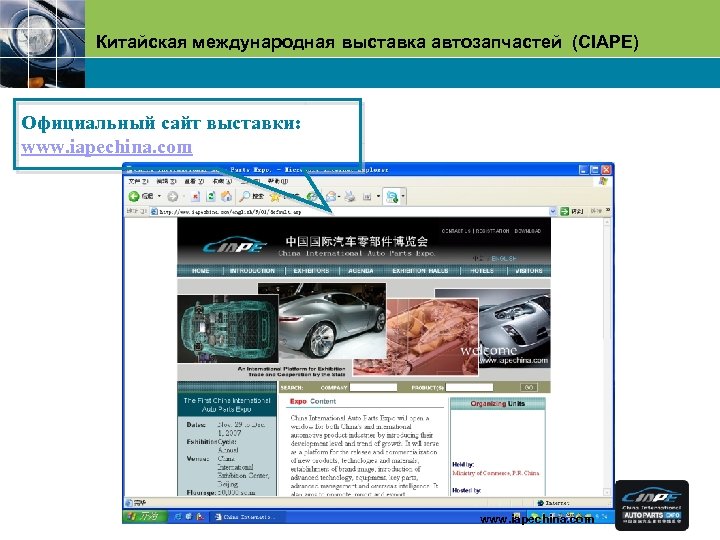Click the car headlight welcome image

[514, 328]
